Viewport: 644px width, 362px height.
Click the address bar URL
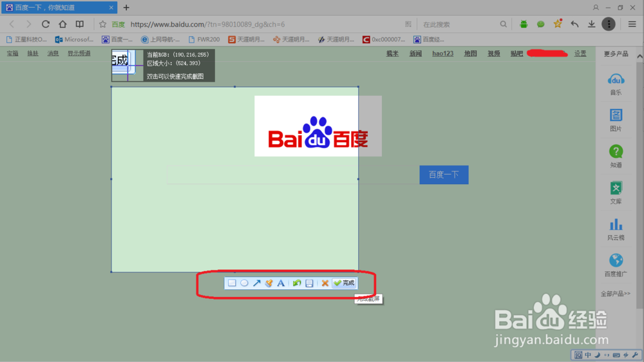point(207,24)
